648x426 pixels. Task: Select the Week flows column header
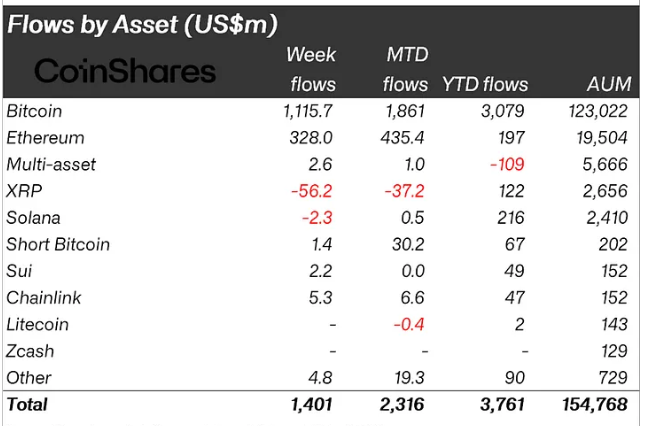[311, 69]
